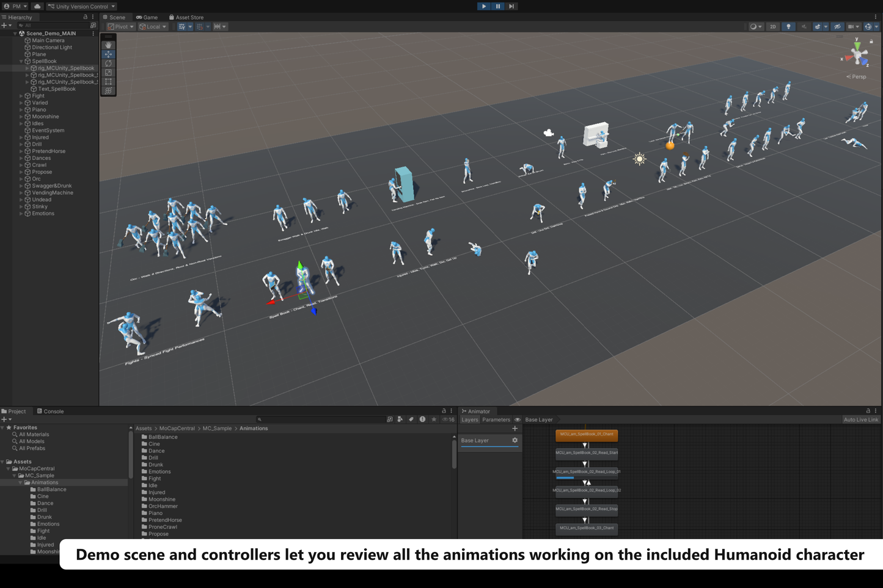
Task: Select the Rect transform tool
Action: coord(108,81)
